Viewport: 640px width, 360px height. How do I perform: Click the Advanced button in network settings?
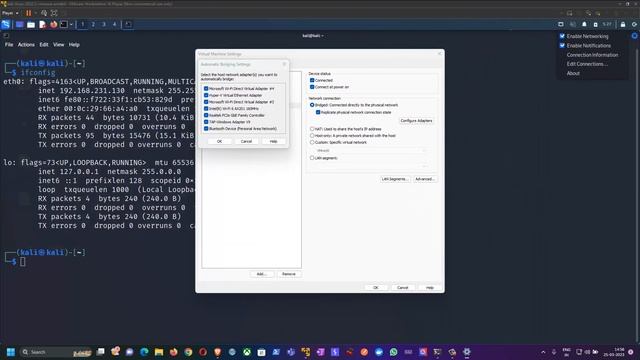point(424,179)
